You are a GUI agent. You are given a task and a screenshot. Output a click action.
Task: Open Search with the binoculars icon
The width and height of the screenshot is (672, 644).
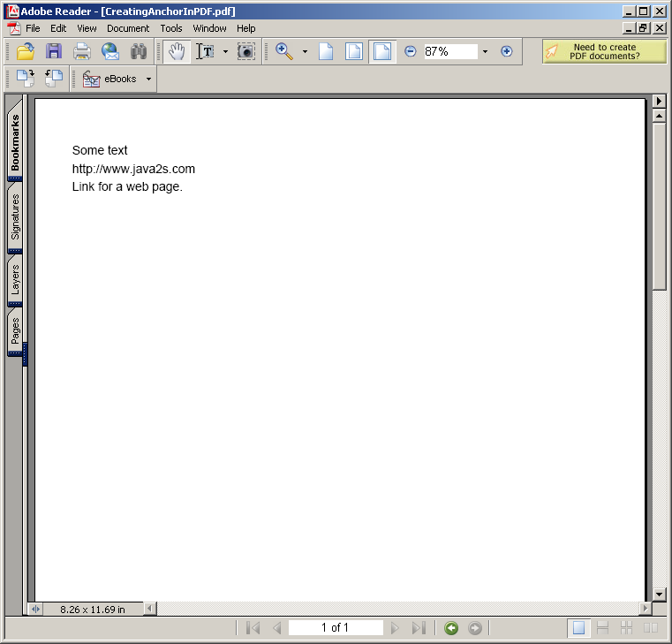139,51
